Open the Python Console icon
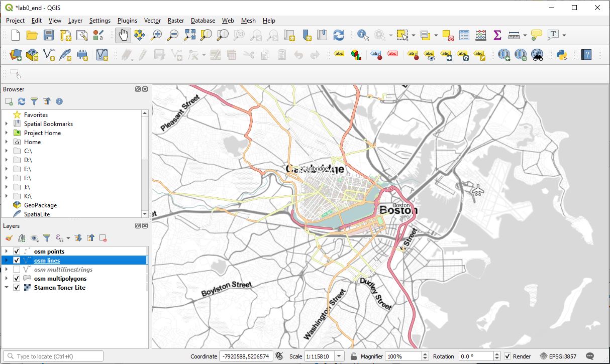The image size is (610, 364). [561, 54]
